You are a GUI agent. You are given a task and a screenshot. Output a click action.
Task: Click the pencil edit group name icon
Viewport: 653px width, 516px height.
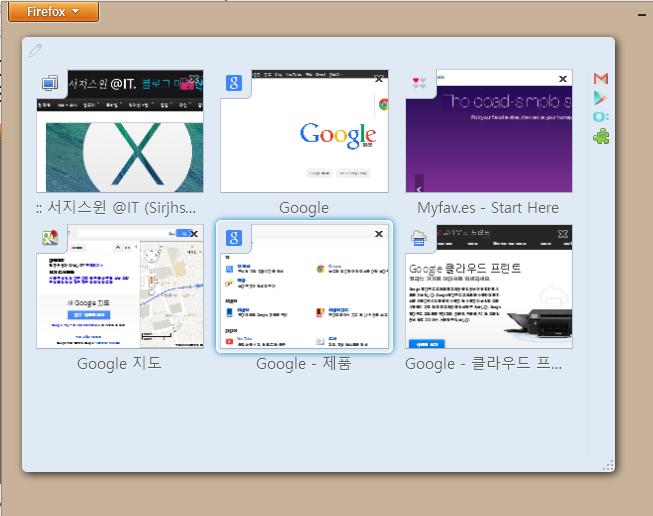click(35, 50)
